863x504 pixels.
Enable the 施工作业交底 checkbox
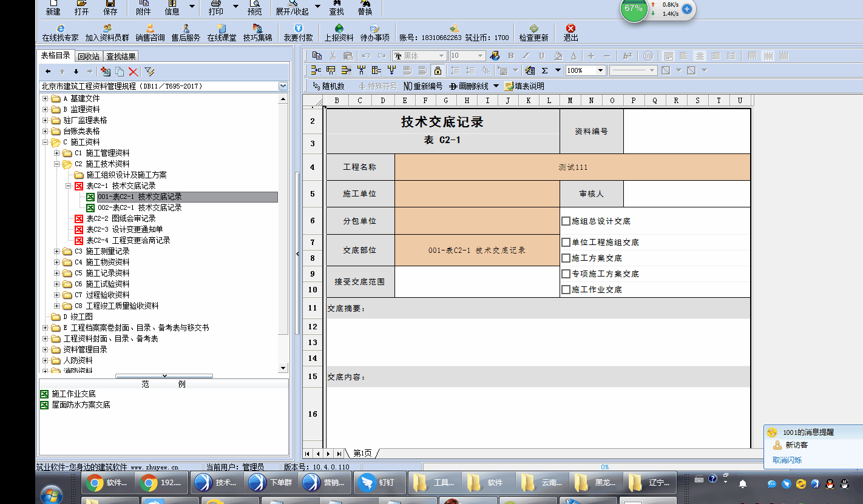(566, 290)
